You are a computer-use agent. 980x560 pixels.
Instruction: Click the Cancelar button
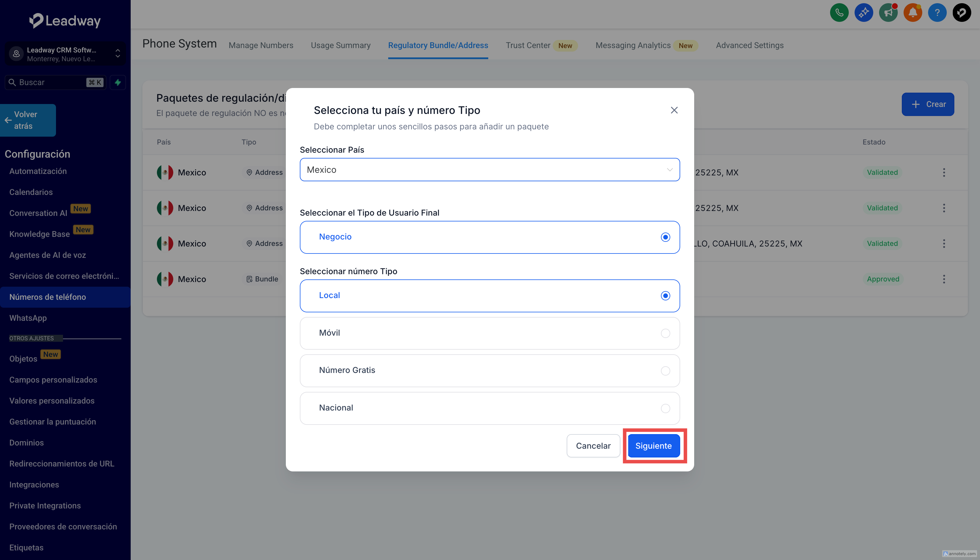click(593, 446)
